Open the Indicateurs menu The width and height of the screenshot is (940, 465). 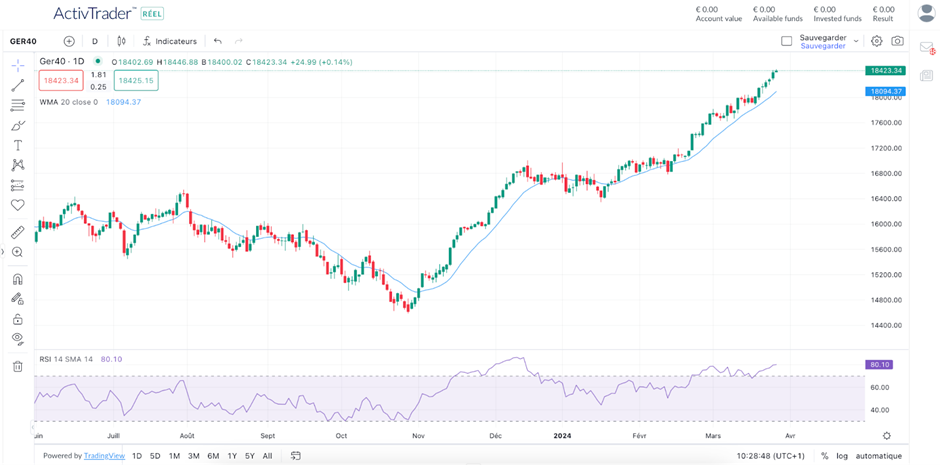(170, 41)
